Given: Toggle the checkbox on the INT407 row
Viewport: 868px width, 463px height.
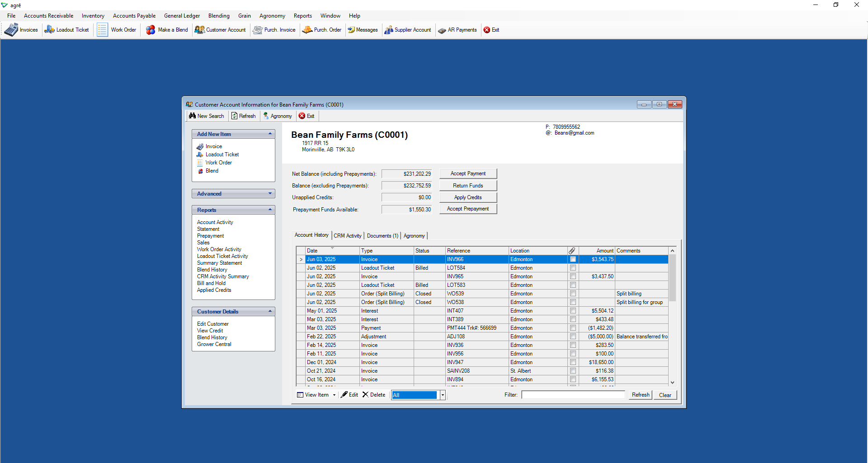Looking at the screenshot, I should click(573, 311).
